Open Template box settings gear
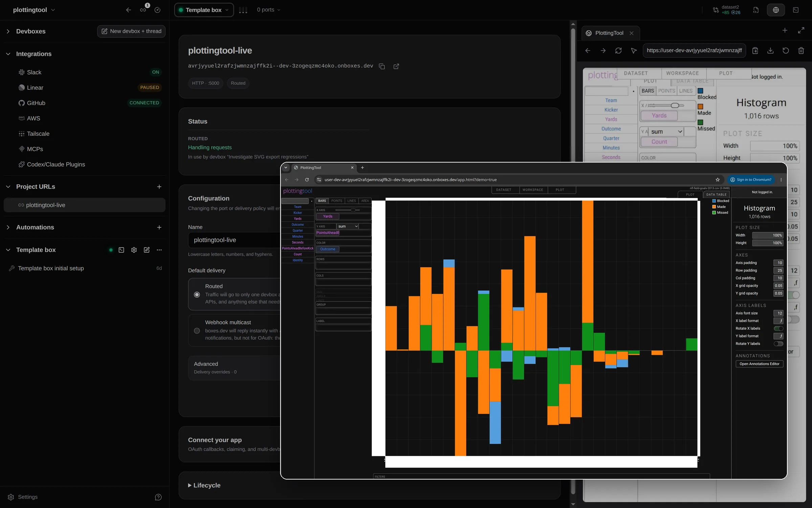Screen dimensions: 812x508 (134, 250)
